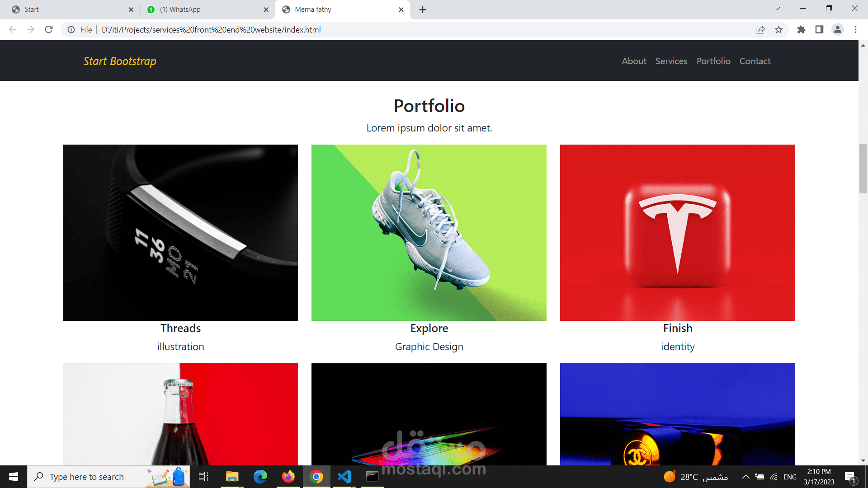Click the share page icon
This screenshot has height=488, width=868.
pos(760,30)
